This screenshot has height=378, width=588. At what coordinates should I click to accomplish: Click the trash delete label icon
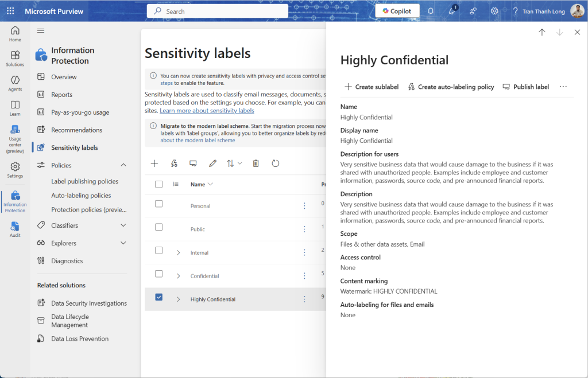[256, 163]
